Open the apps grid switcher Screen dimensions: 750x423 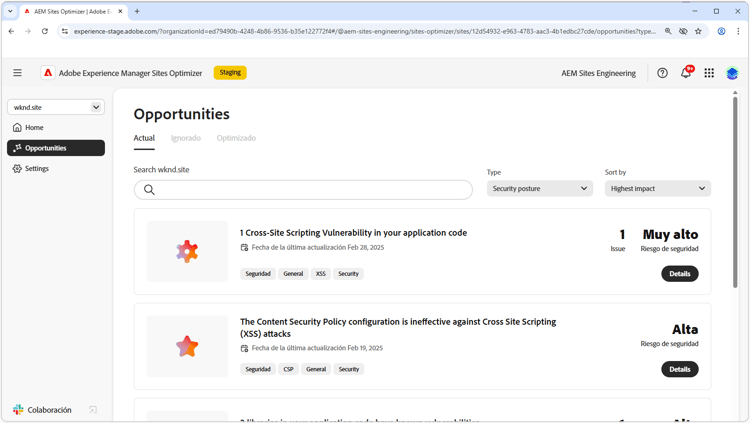[x=709, y=73]
